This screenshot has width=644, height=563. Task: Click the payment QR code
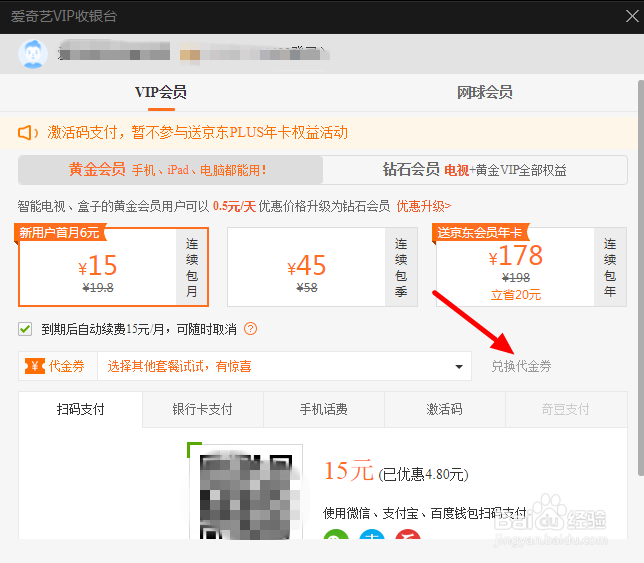click(246, 493)
